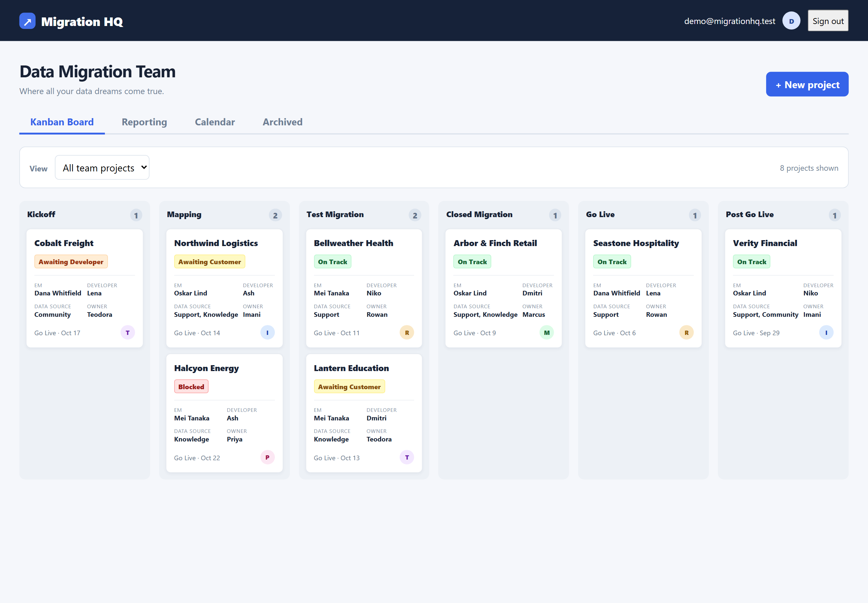Click the 8 projects shown label

[x=809, y=168]
